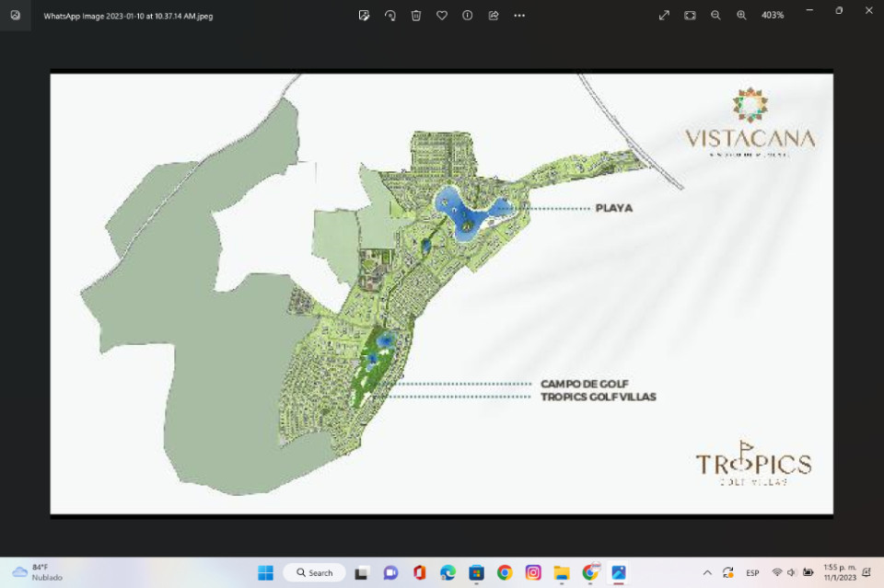Viewport: 884px width, 588px height.
Task: Toggle fit to window zoom icon
Action: pyautogui.click(x=690, y=16)
